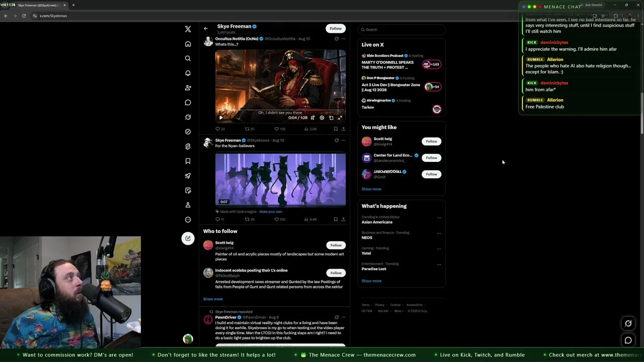Open options for Paradise Lost trend
Image resolution: width=644 pixels, height=362 pixels.
coord(439,264)
